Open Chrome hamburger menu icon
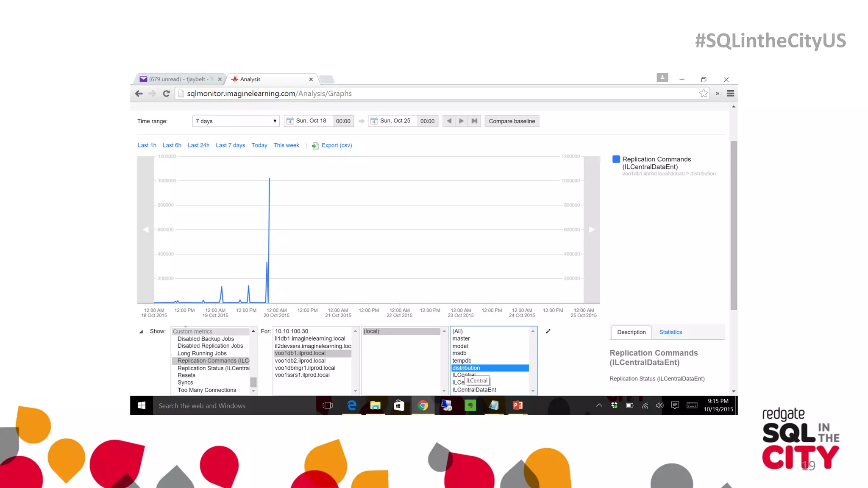The height and width of the screenshot is (488, 868). 730,94
